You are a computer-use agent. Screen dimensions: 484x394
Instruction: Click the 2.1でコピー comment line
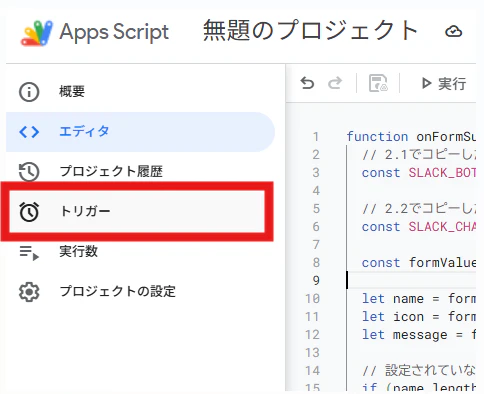pyautogui.click(x=419, y=155)
